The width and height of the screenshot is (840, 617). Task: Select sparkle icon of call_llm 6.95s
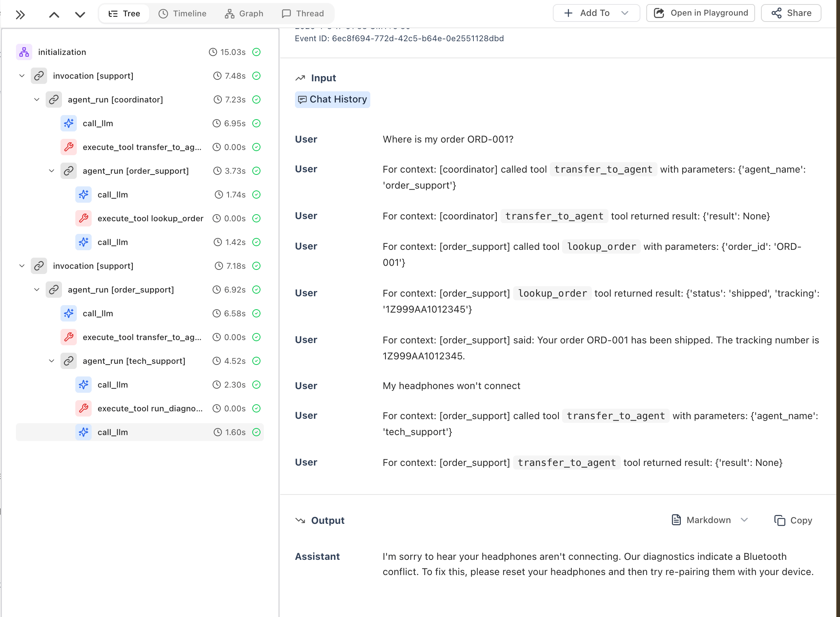point(69,123)
